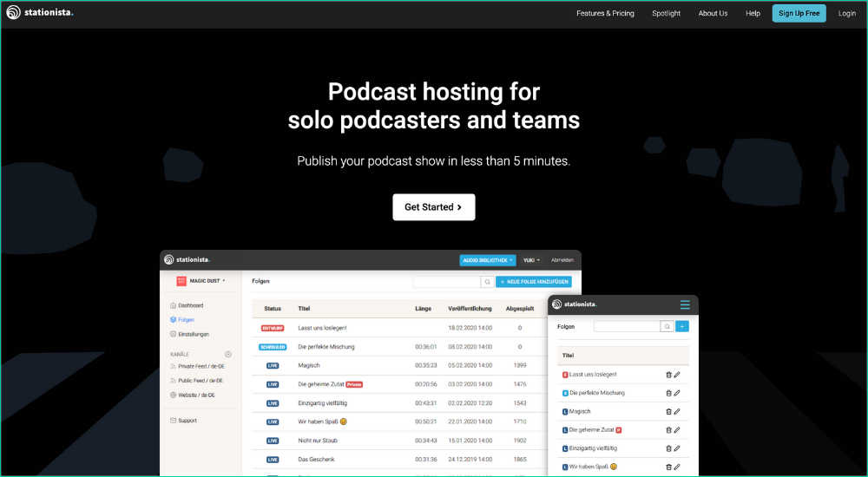
Task: Open the Help page
Action: pyautogui.click(x=753, y=13)
